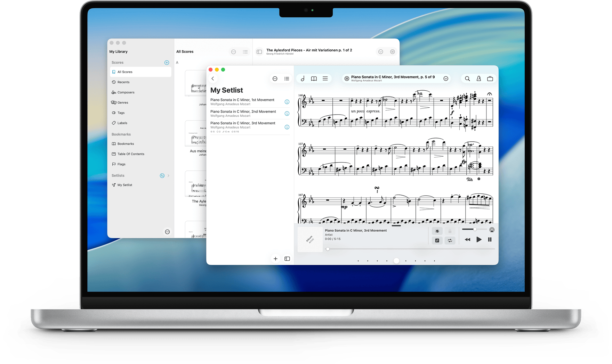This screenshot has height=364, width=612.
Task: Select All Scores in library sidebar
Action: coord(140,72)
